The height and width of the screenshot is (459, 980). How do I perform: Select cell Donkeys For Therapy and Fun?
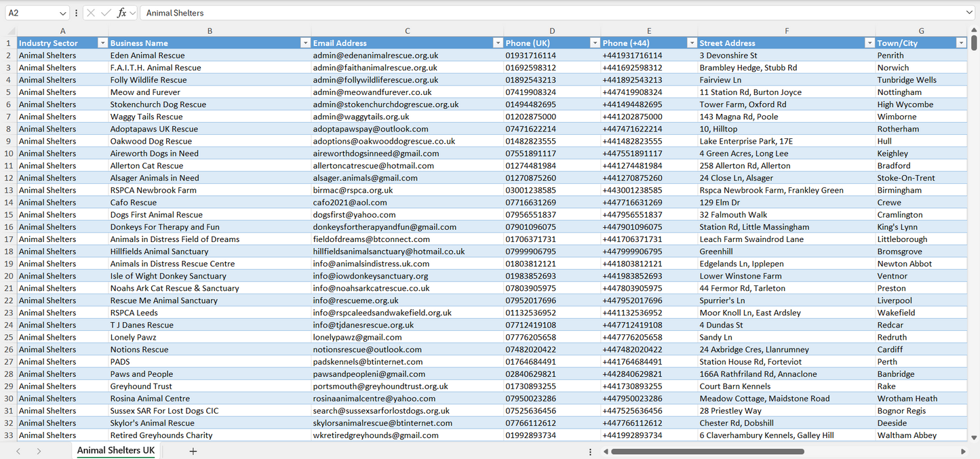[x=210, y=227]
